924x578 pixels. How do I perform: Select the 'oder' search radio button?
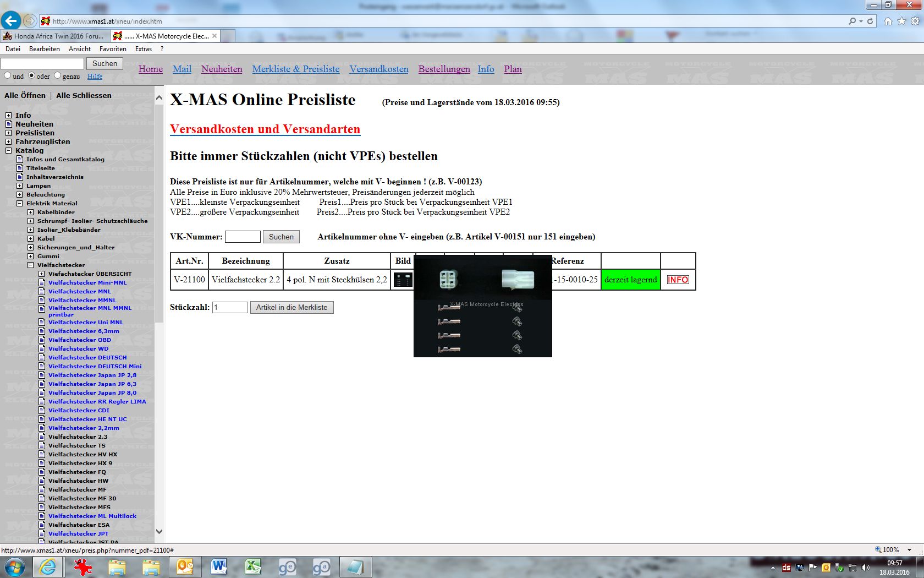click(32, 75)
